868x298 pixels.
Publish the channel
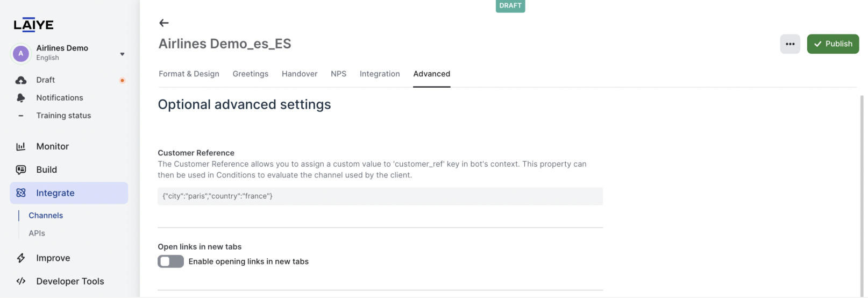833,44
